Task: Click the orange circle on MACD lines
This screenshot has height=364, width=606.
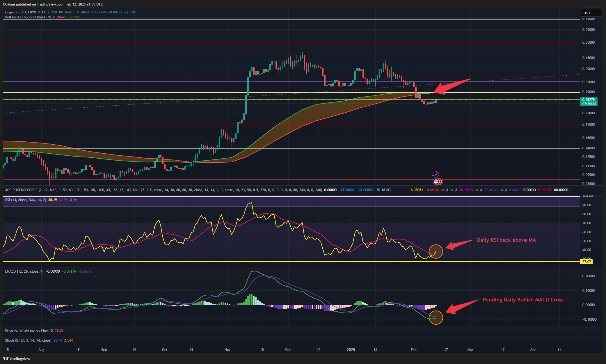Action: (x=436, y=317)
